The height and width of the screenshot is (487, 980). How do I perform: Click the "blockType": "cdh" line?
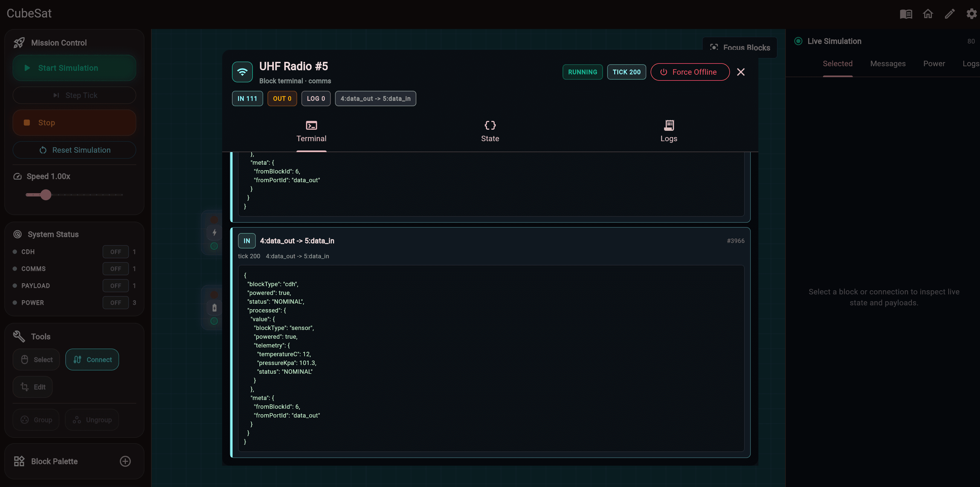click(273, 284)
